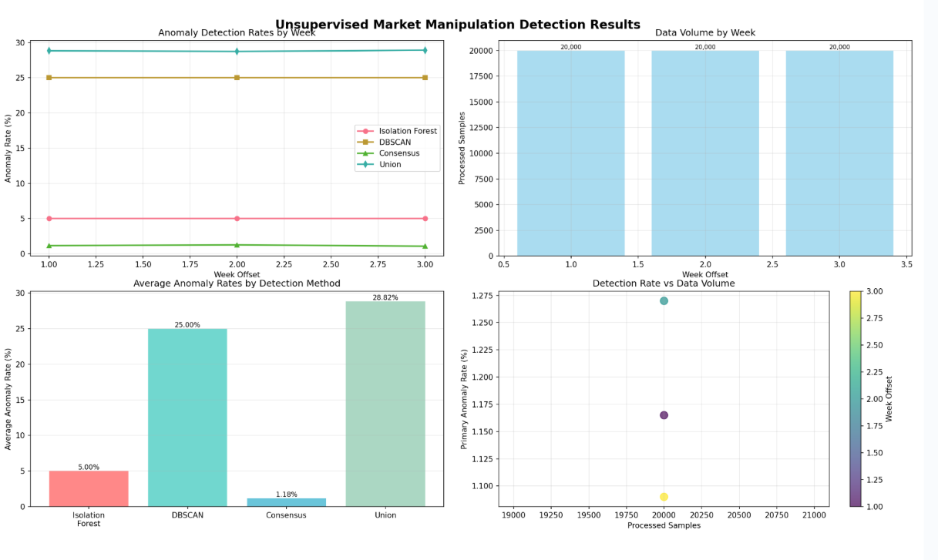Click the pale green Union 28.82% bar
Screen dimensions: 938x560
pos(385,404)
